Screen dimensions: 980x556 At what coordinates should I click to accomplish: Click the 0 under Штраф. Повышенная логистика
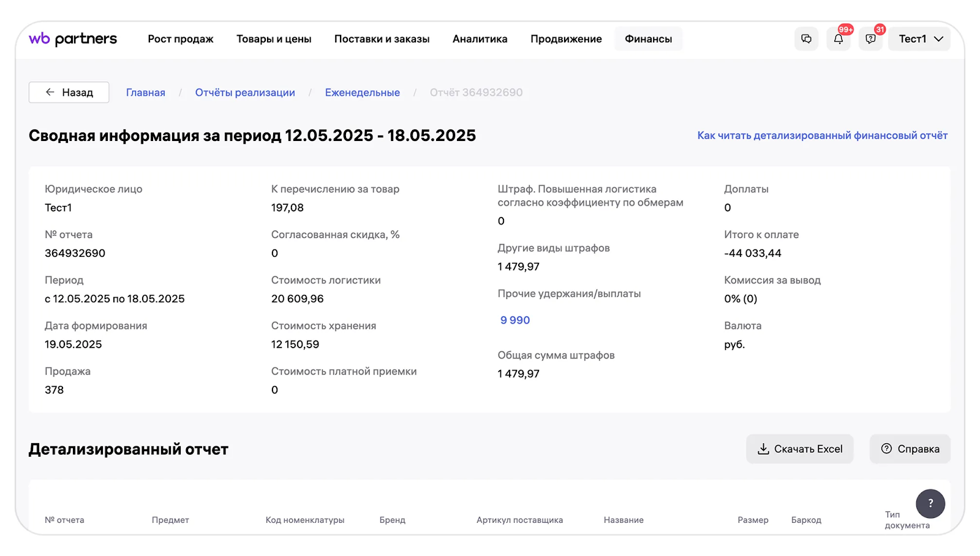pyautogui.click(x=501, y=221)
